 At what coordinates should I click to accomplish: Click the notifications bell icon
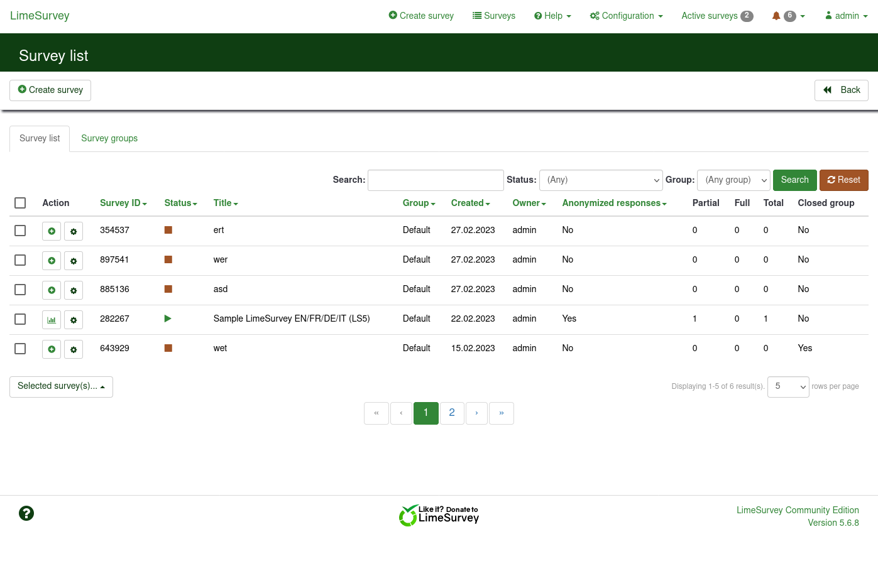tap(776, 16)
